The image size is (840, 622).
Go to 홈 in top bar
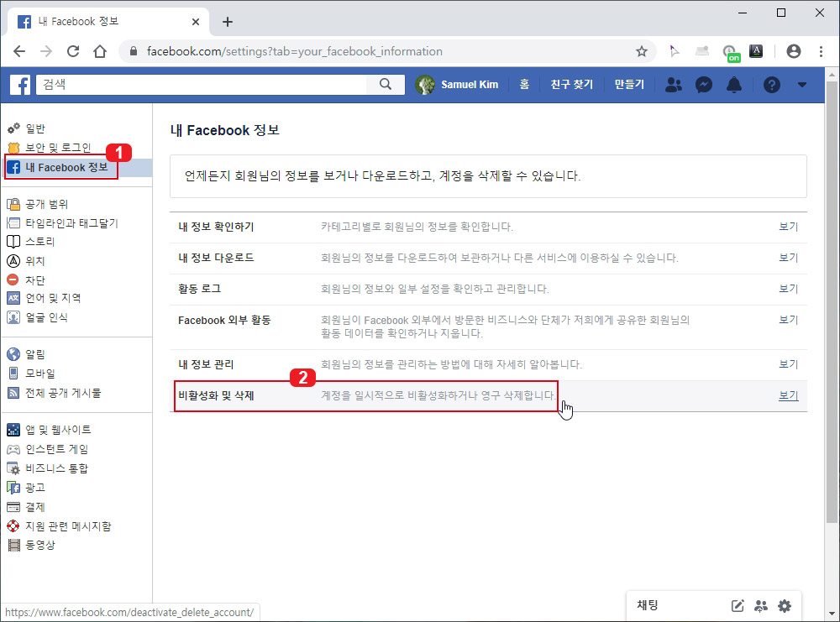(524, 85)
